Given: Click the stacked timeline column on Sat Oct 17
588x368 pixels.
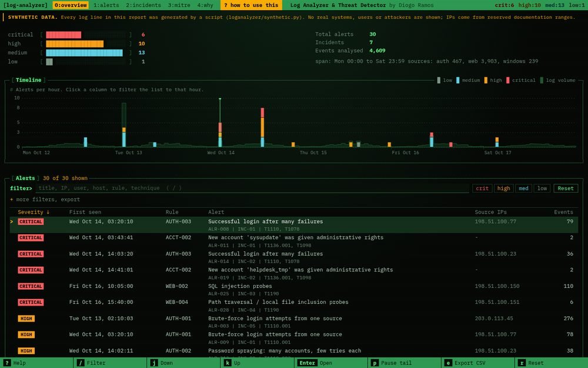Looking at the screenshot, I should [x=497, y=142].
